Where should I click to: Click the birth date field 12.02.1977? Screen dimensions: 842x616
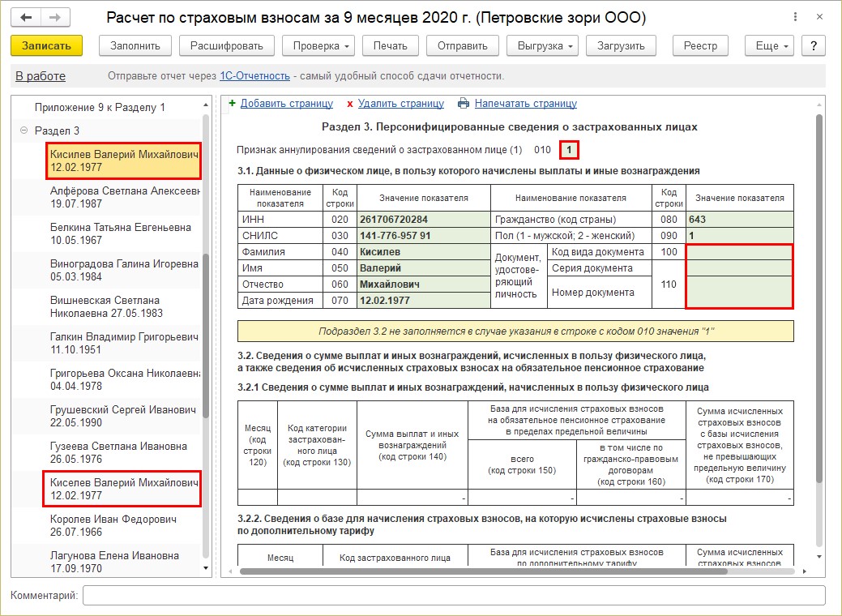tap(423, 300)
